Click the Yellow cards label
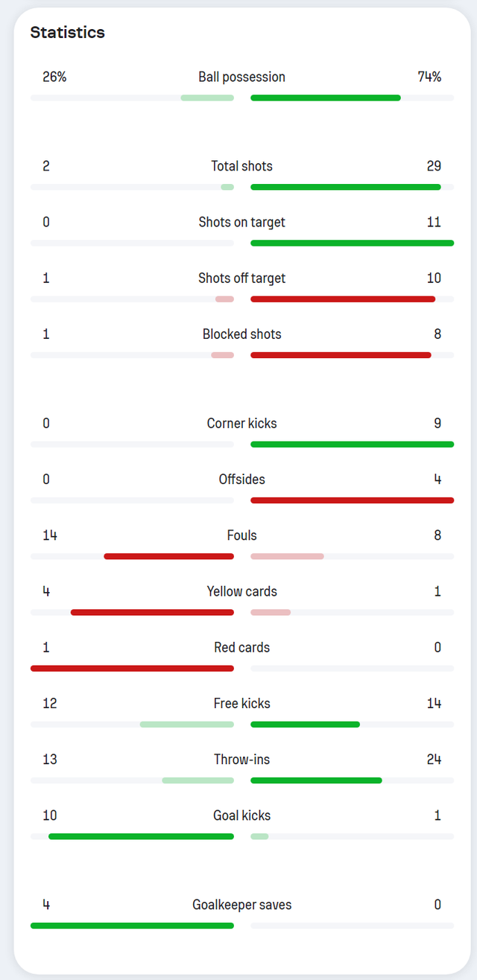477x980 pixels. [x=241, y=591]
